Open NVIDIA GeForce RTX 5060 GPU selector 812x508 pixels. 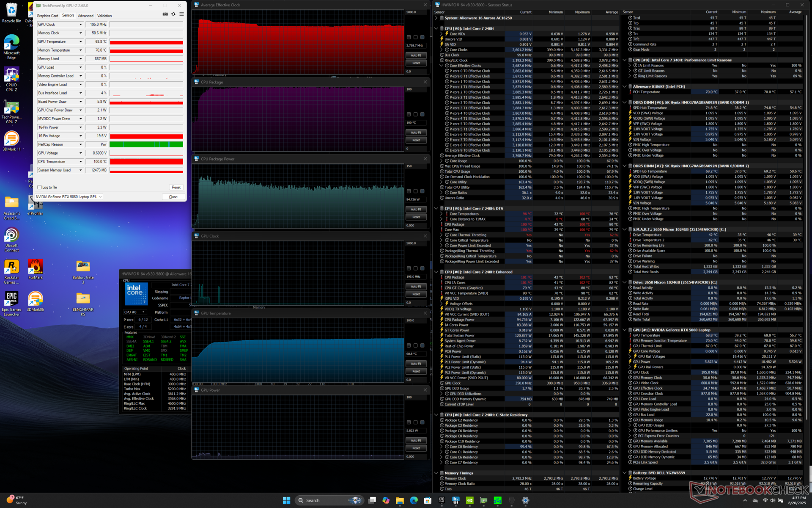pos(69,197)
